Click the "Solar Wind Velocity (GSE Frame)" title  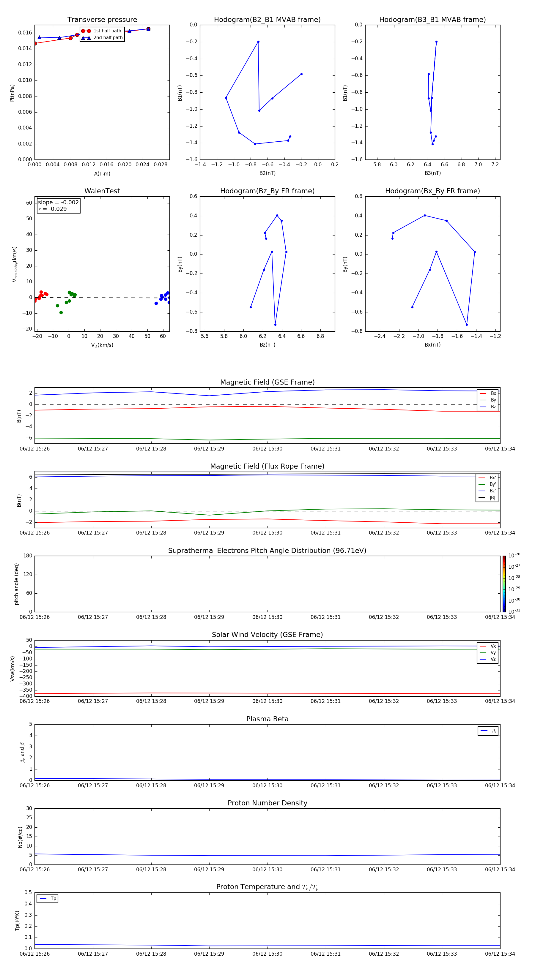coord(267,635)
